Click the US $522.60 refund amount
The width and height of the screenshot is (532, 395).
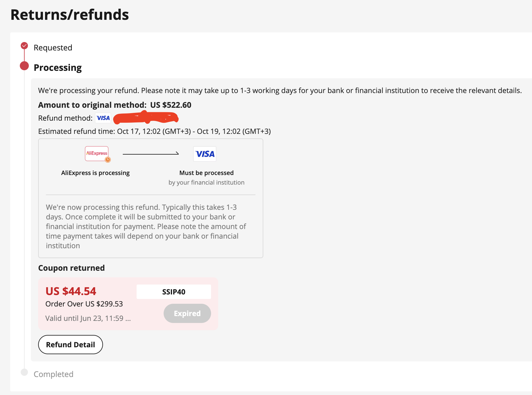pyautogui.click(x=171, y=105)
